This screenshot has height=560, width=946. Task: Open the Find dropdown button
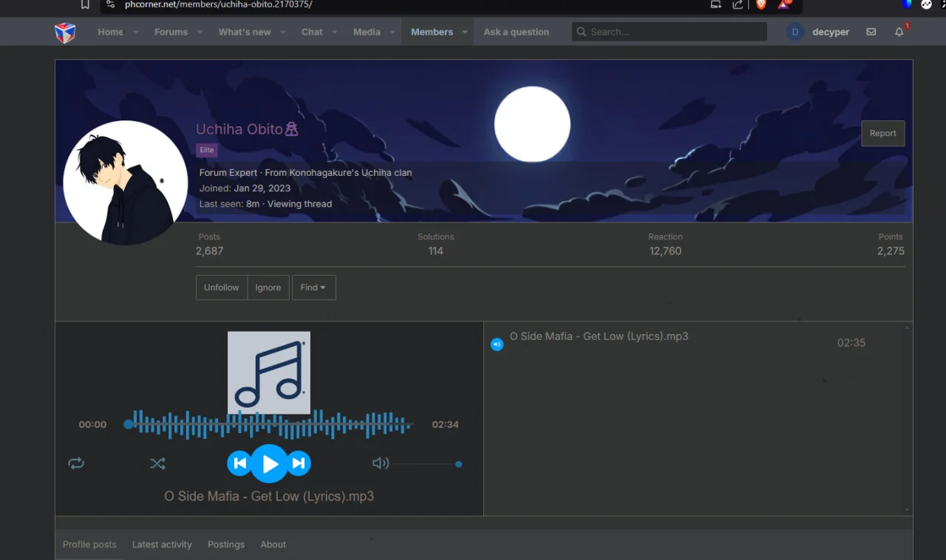314,287
